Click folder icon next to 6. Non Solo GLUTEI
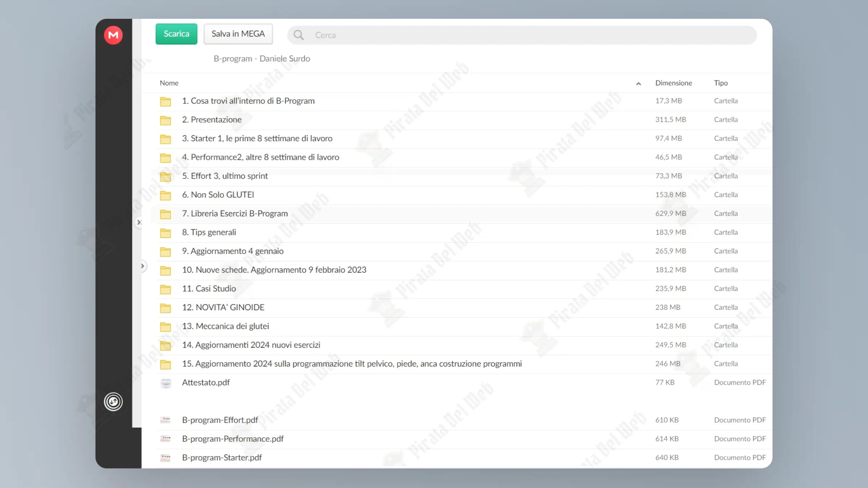This screenshot has width=868, height=488. click(165, 196)
